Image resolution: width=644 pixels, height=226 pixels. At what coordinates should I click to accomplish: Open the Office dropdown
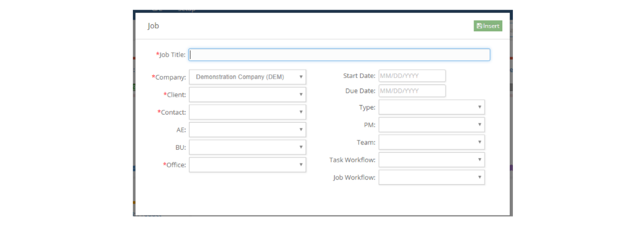tap(247, 165)
